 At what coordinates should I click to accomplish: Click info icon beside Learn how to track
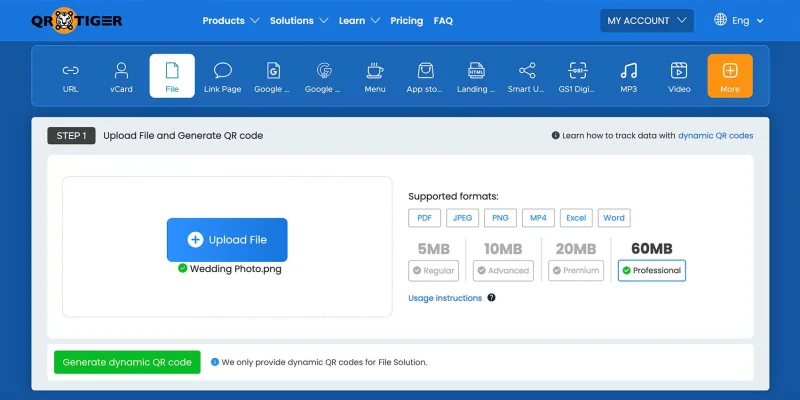556,136
